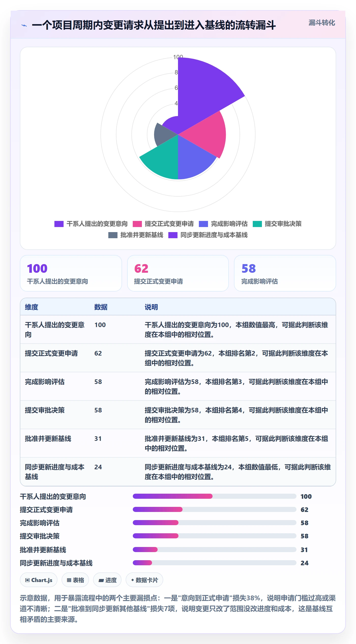Select the 进度 tag
This screenshot has height=644, width=356.
point(107,580)
